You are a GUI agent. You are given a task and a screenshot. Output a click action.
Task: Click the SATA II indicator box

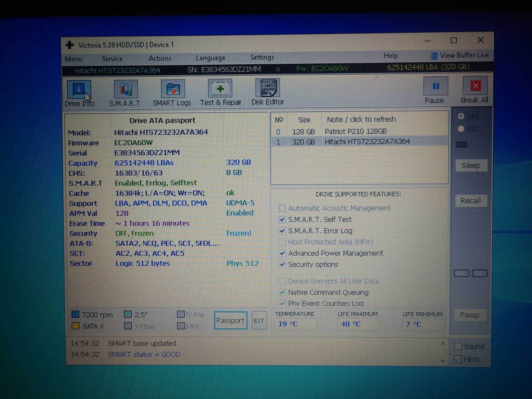(76, 326)
